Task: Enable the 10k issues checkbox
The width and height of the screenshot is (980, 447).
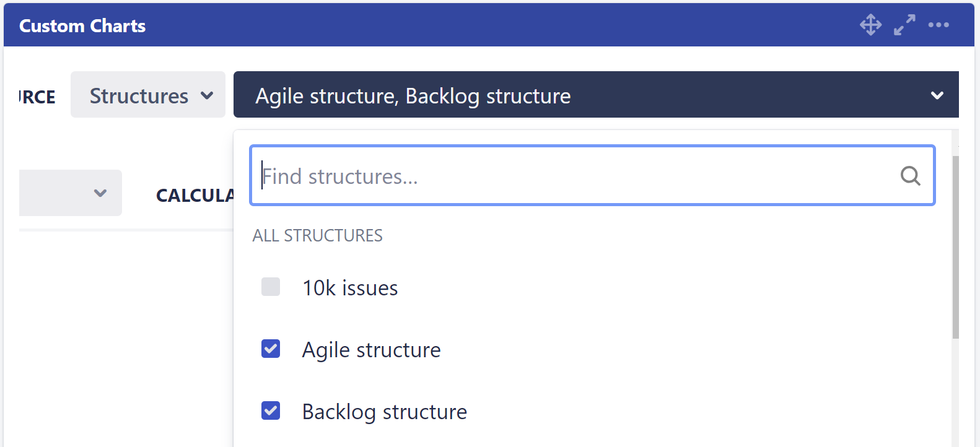Action: 271,287
